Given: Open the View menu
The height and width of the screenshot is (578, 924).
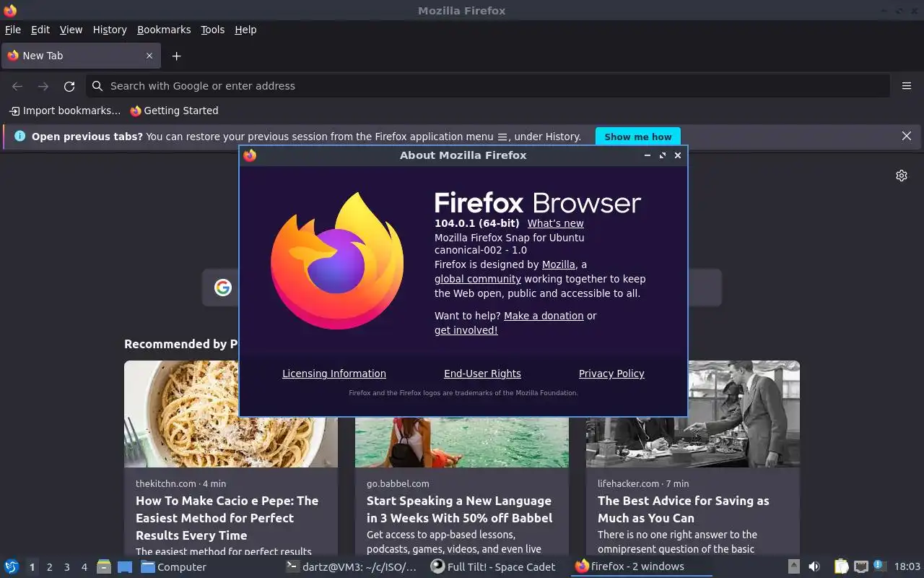Looking at the screenshot, I should (x=71, y=30).
